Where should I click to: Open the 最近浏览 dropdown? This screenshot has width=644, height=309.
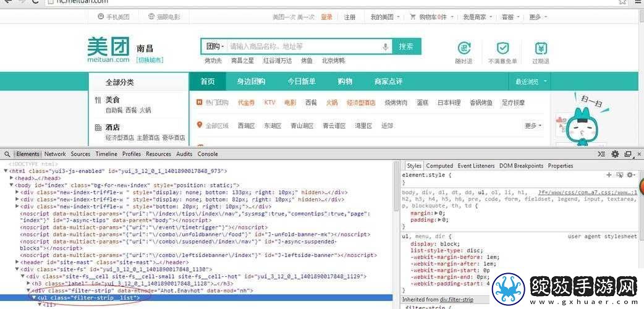click(x=532, y=82)
